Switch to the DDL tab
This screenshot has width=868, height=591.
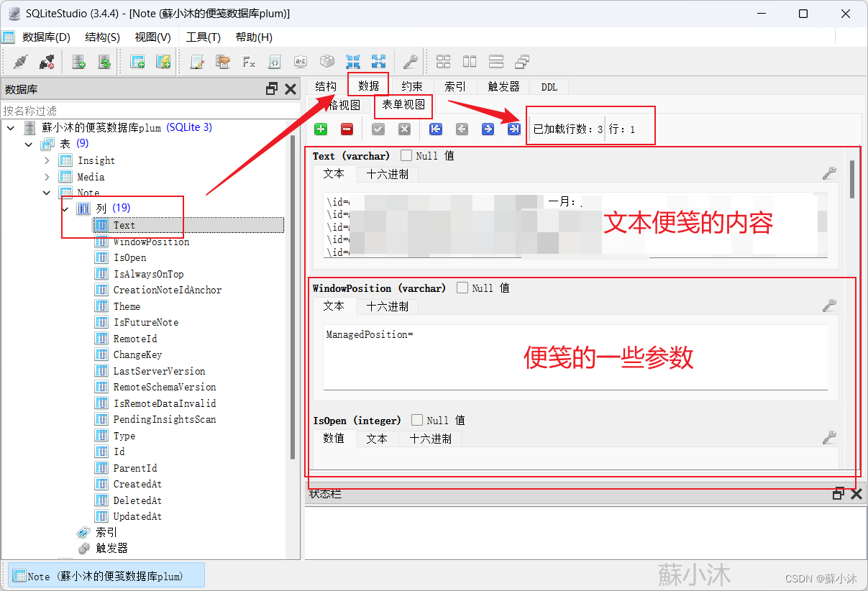click(549, 86)
